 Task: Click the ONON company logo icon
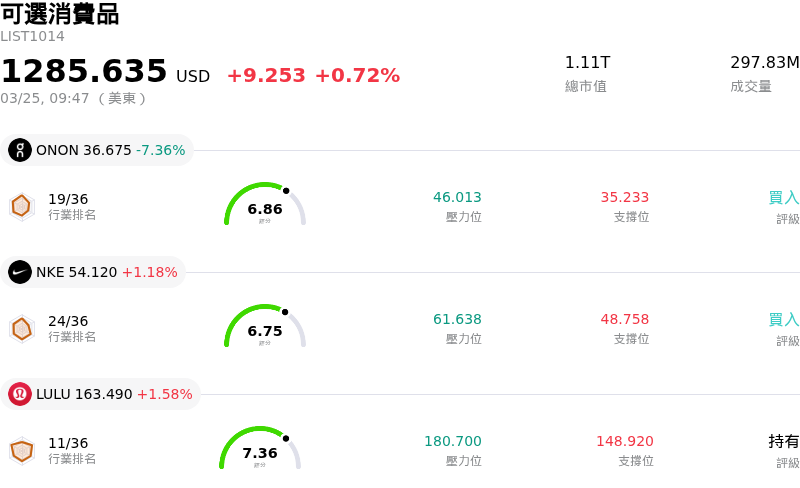tap(20, 150)
